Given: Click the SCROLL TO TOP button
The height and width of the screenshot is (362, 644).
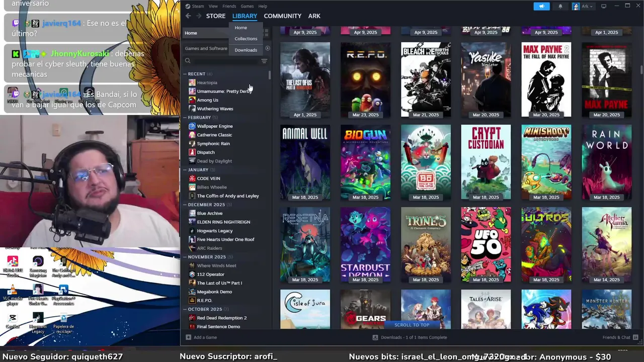Looking at the screenshot, I should pyautogui.click(x=412, y=325).
